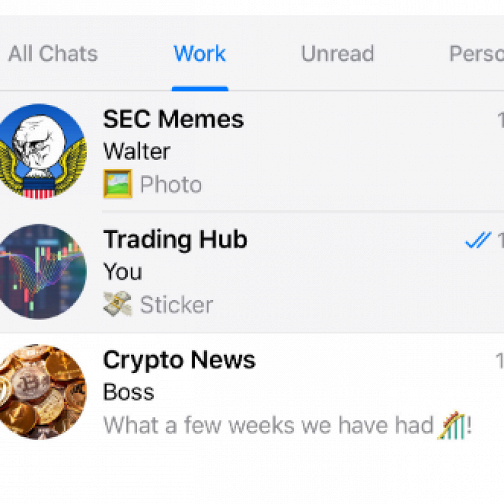Switch to the Personal tab
This screenshot has height=504, width=504.
477,54
